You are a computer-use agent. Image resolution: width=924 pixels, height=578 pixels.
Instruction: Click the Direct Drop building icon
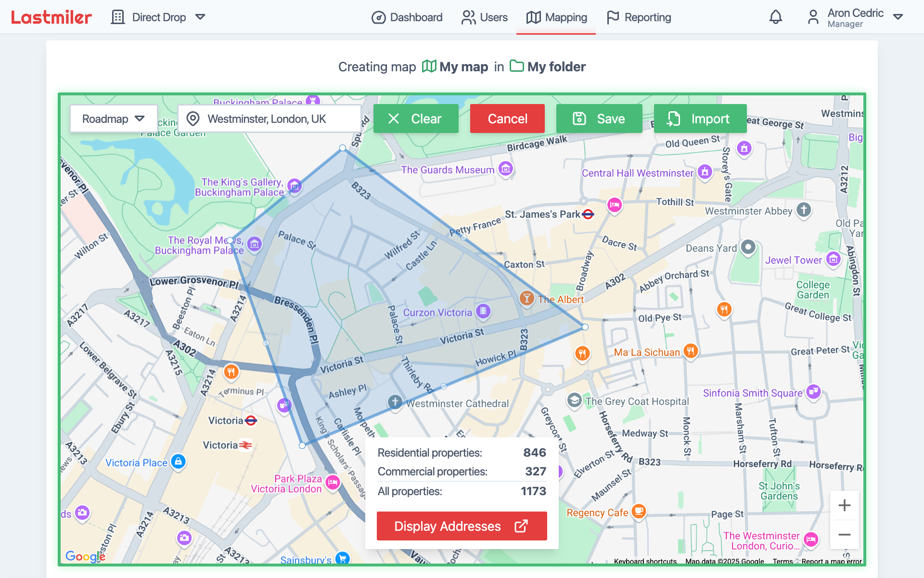(117, 17)
